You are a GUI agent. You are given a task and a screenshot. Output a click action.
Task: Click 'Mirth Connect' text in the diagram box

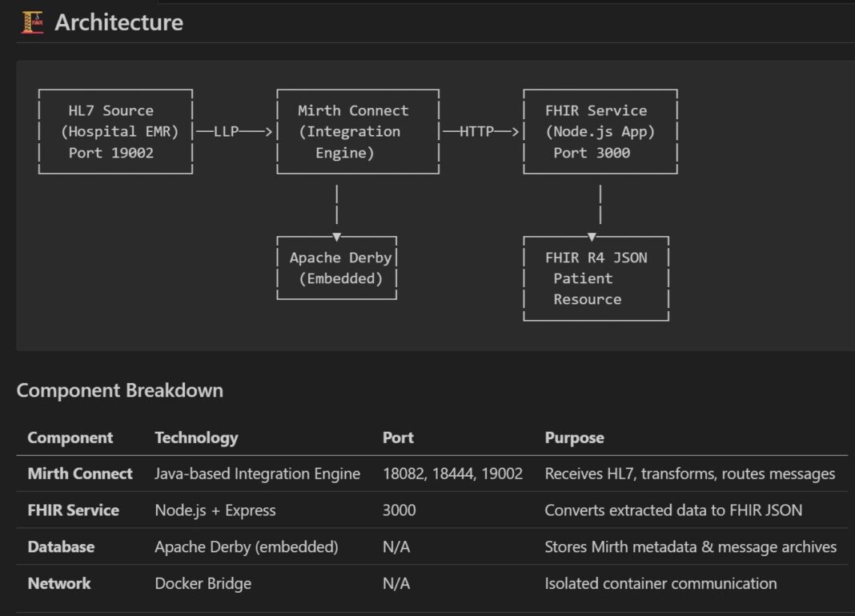pos(353,110)
